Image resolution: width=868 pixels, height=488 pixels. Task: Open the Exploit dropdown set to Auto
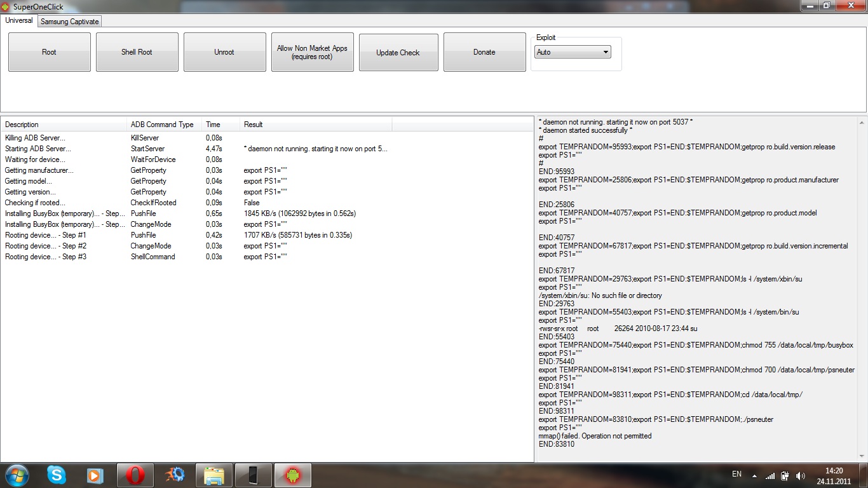point(573,52)
